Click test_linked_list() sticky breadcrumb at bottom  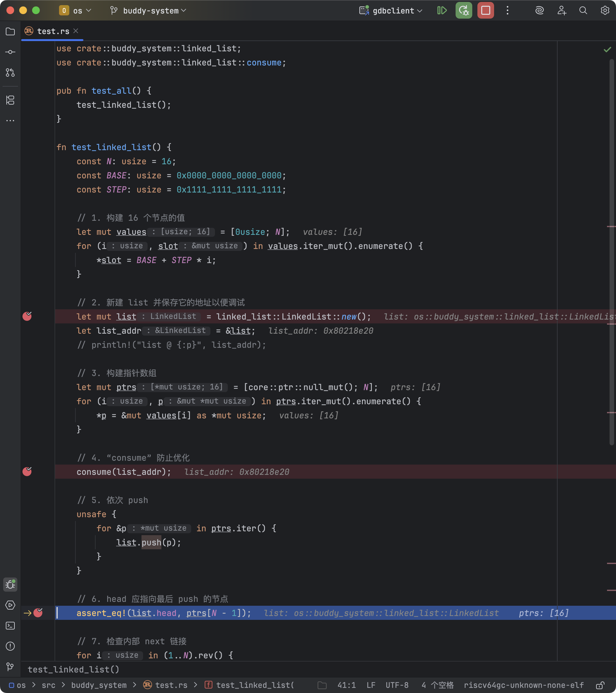point(73,669)
